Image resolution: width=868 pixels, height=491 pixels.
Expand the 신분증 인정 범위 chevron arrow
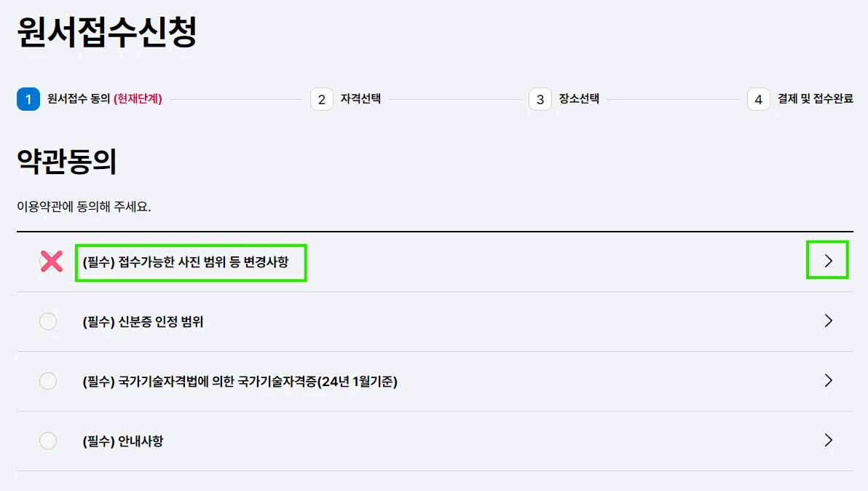828,321
